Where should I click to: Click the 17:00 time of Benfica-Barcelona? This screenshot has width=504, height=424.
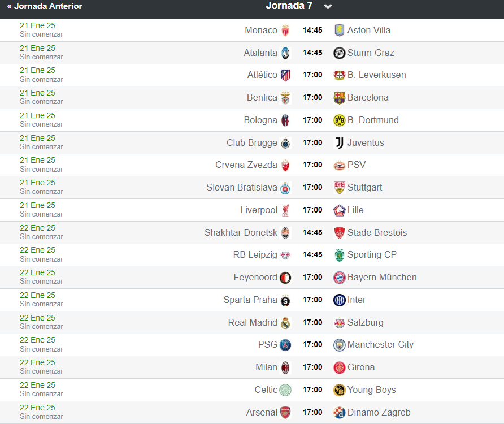pos(312,97)
